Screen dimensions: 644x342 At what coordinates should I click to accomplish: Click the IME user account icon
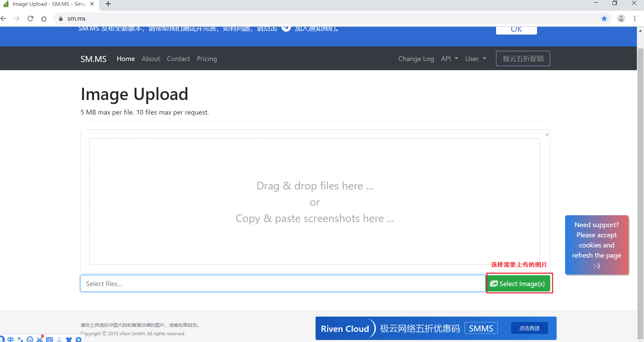[x=59, y=339]
